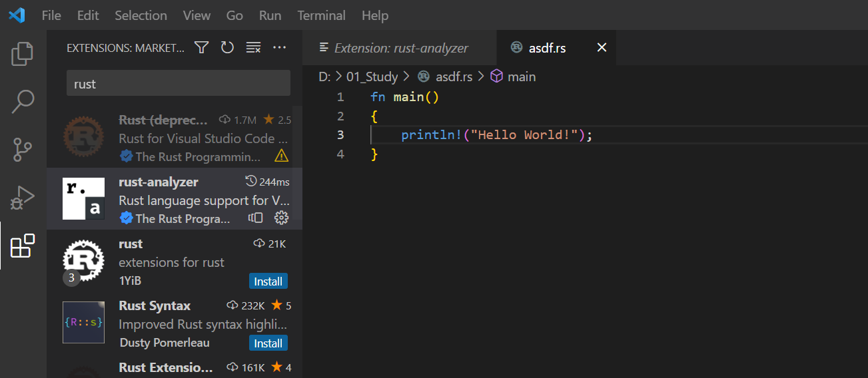The height and width of the screenshot is (378, 868).
Task: Open the Selection menu
Action: [x=141, y=15]
